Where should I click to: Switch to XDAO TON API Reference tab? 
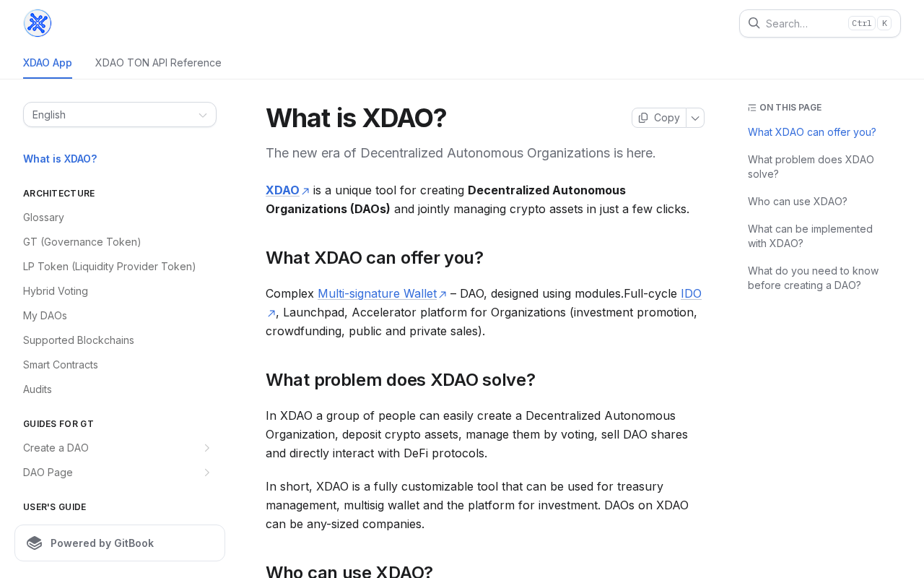pos(158,63)
